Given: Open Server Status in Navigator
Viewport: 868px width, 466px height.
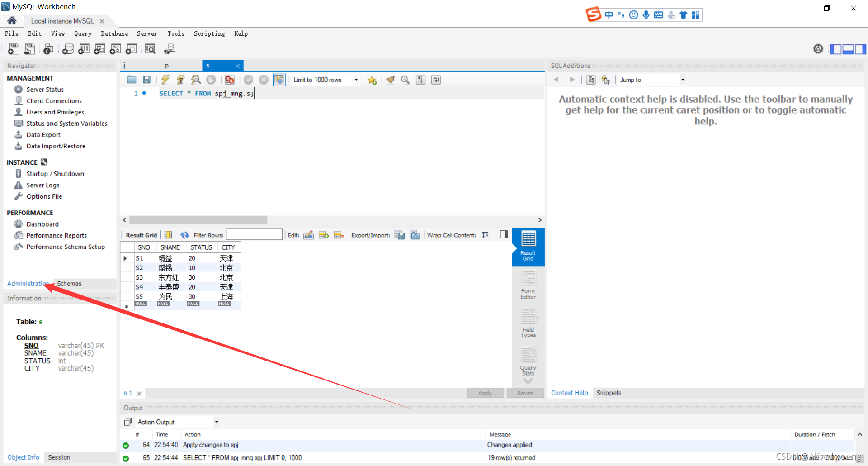Looking at the screenshot, I should [x=45, y=90].
